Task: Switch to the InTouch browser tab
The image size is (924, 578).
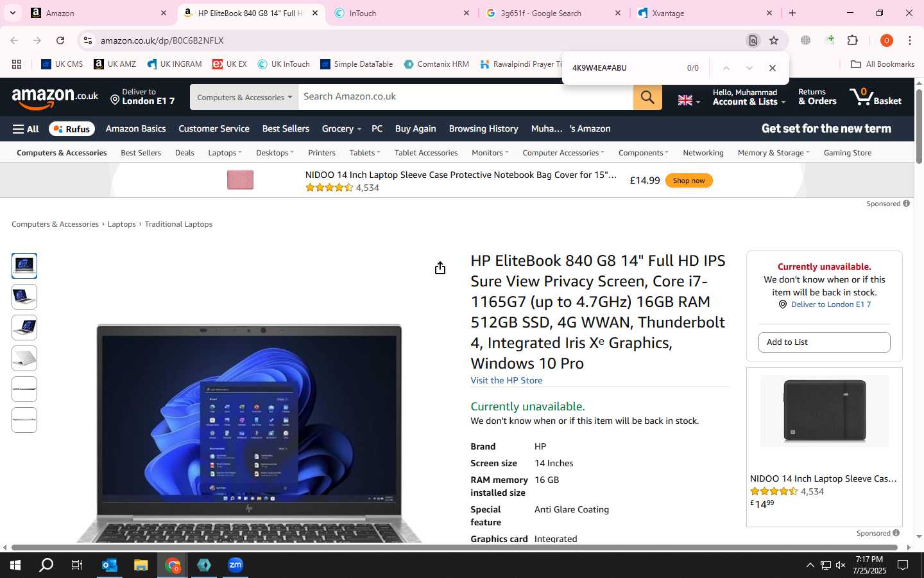Action: pyautogui.click(x=402, y=13)
